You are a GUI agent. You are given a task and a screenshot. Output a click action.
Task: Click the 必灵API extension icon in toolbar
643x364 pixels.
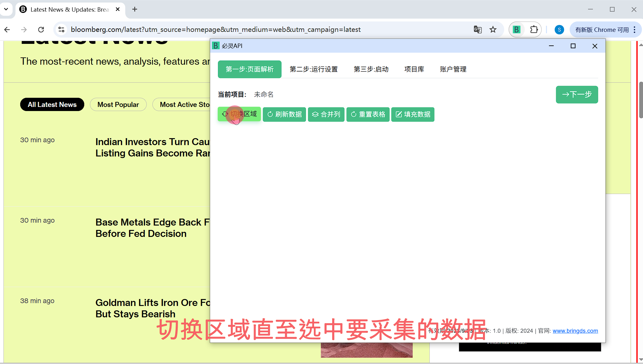516,30
